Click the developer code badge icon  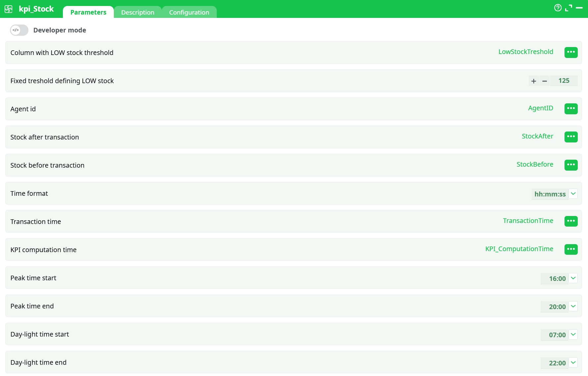[16, 30]
